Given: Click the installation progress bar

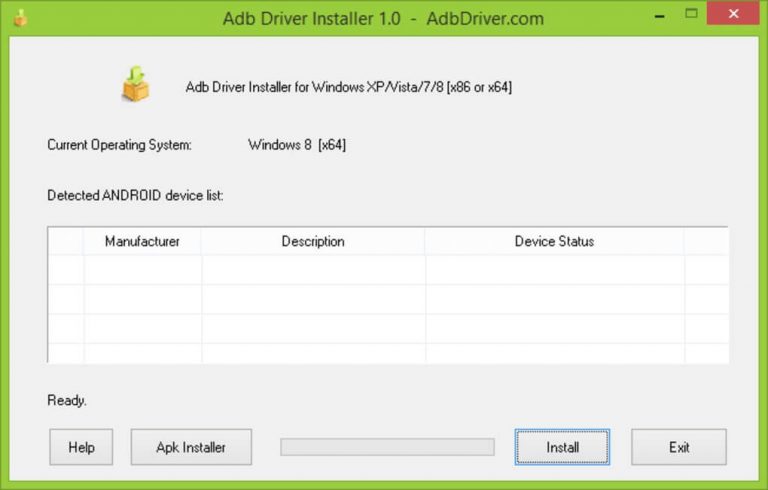Looking at the screenshot, I should pyautogui.click(x=387, y=447).
